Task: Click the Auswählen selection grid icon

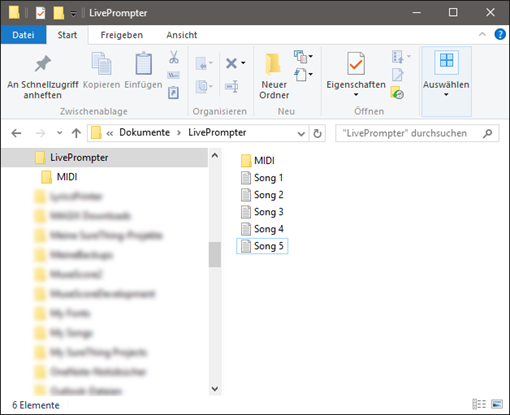Action: coord(446,61)
